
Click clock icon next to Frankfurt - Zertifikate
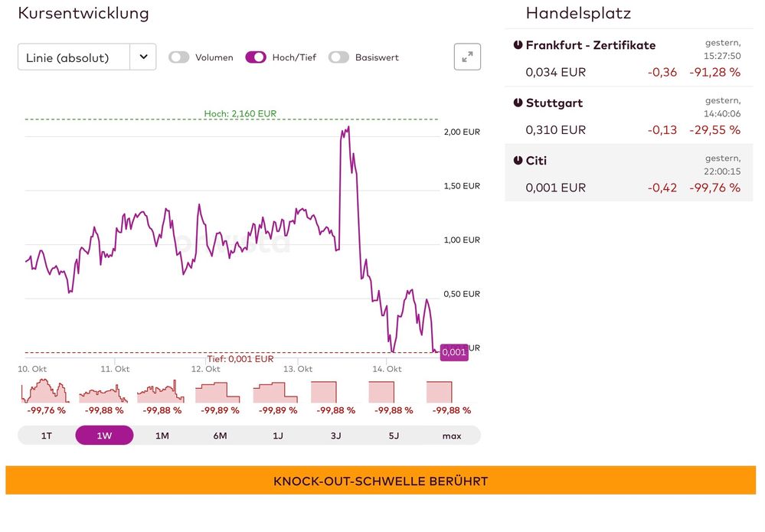pyautogui.click(x=518, y=45)
